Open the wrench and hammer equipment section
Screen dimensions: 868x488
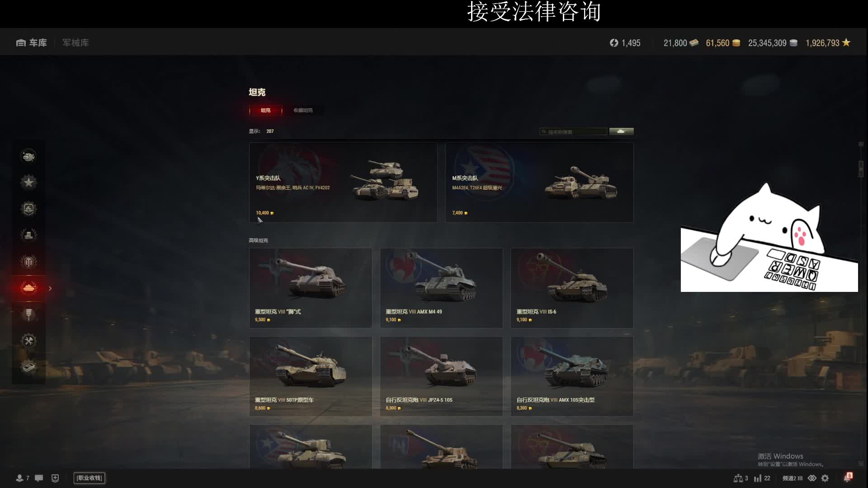[28, 341]
